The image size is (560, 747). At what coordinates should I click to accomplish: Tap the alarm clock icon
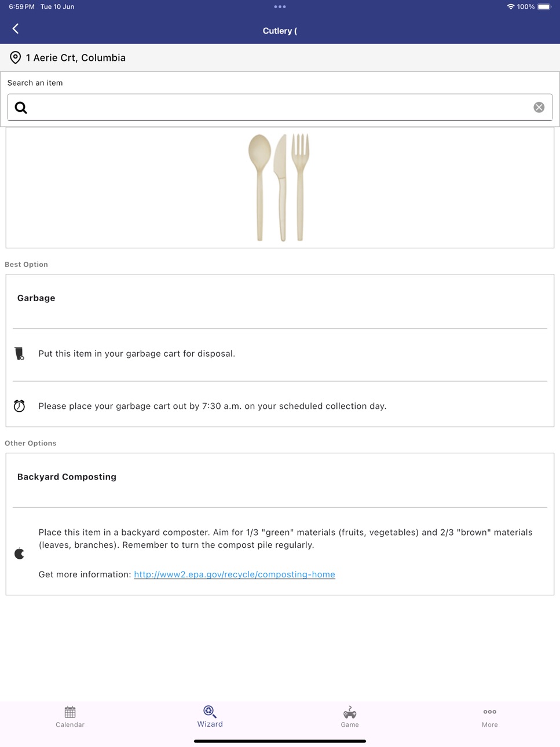tap(19, 406)
